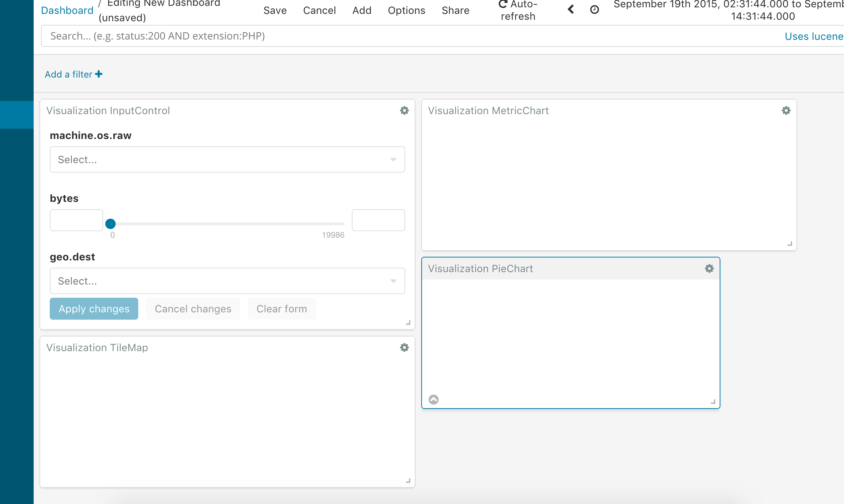
Task: Click the time picker clock icon
Action: pyautogui.click(x=595, y=10)
